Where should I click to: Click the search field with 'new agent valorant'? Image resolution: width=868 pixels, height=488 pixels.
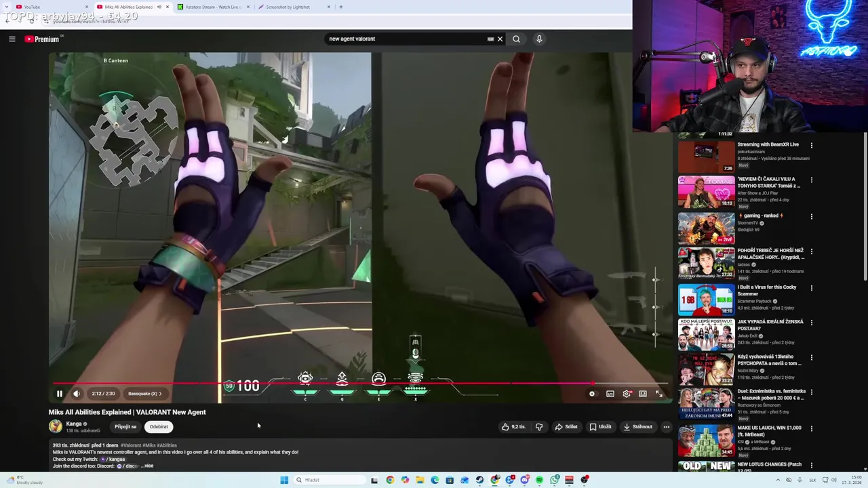click(406, 39)
